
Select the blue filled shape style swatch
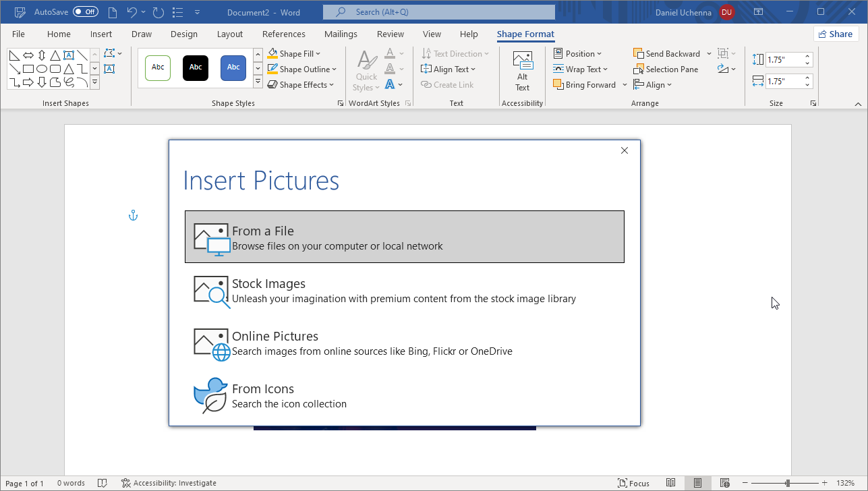click(x=233, y=68)
